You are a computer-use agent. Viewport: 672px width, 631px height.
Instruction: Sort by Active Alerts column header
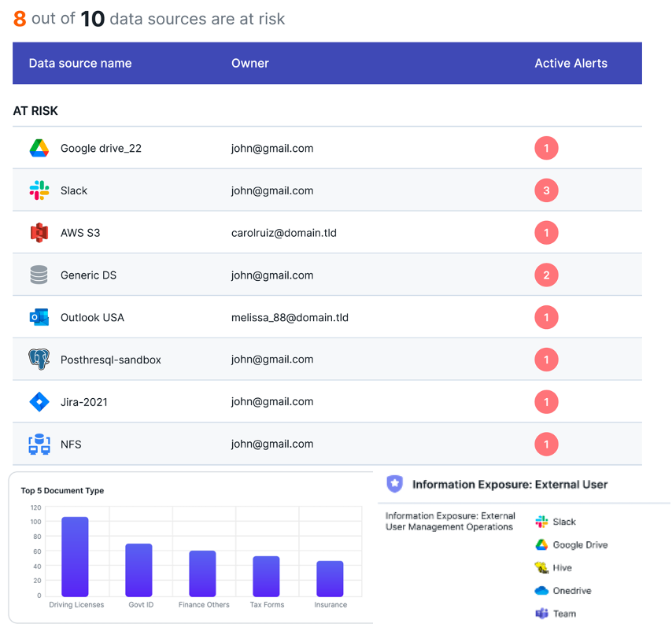tap(570, 63)
